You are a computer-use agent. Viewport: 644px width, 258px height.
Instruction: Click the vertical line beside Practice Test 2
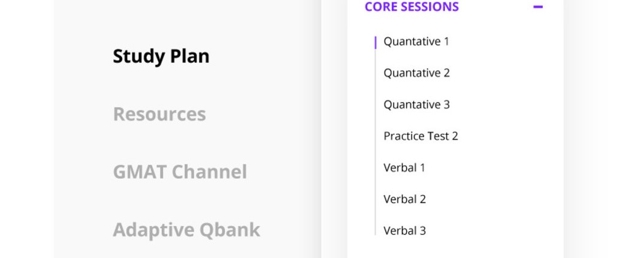pyautogui.click(x=375, y=136)
